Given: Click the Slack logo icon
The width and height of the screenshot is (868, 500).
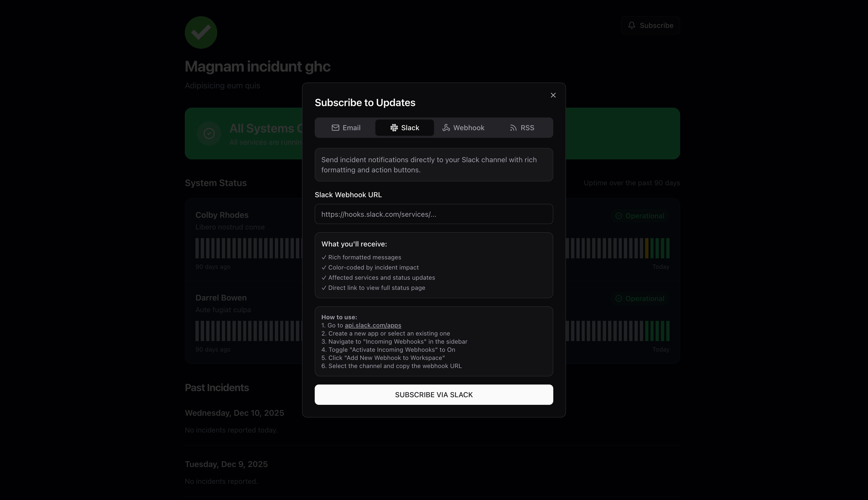Looking at the screenshot, I should [394, 128].
